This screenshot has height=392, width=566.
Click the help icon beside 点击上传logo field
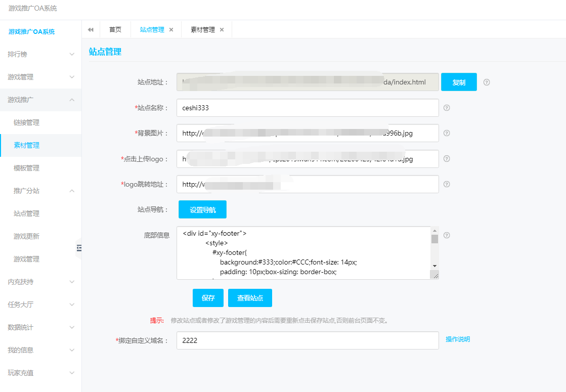pos(447,159)
